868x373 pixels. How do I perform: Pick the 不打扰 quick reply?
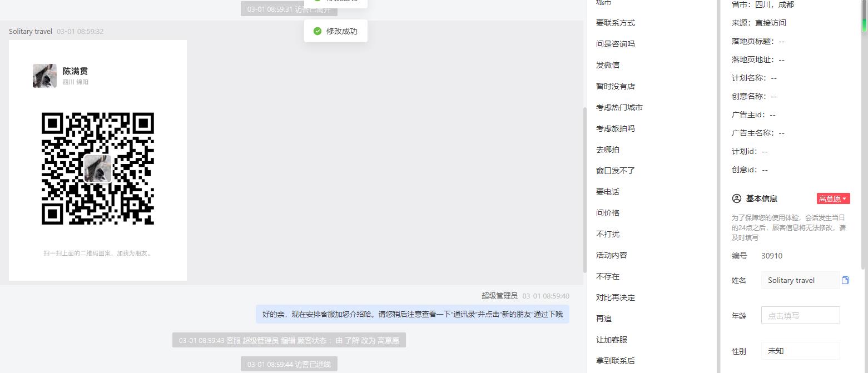[x=608, y=234]
